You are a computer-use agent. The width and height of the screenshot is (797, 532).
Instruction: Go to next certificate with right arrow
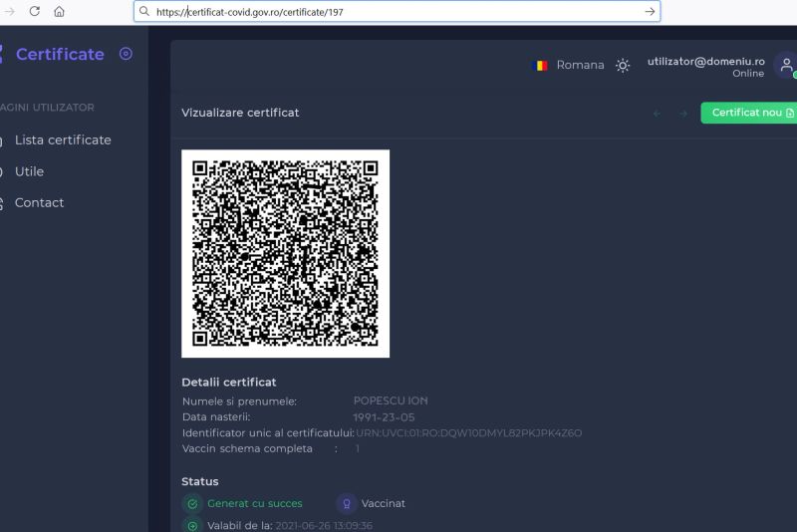point(683,114)
